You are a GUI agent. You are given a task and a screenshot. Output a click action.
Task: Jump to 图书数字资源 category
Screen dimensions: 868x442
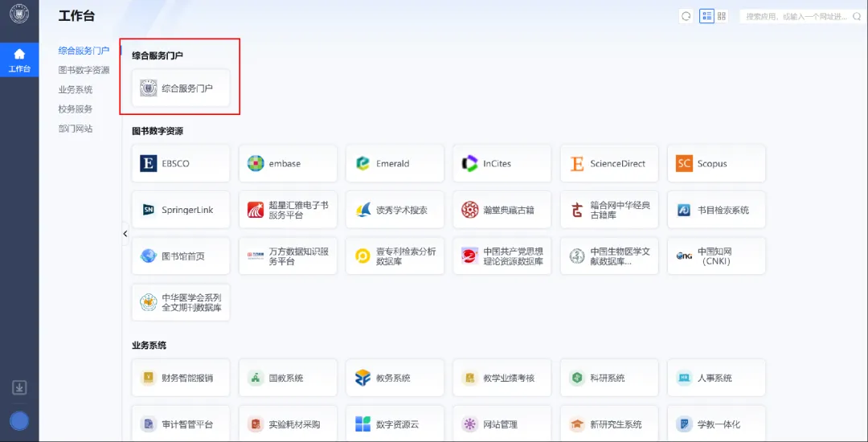[84, 70]
